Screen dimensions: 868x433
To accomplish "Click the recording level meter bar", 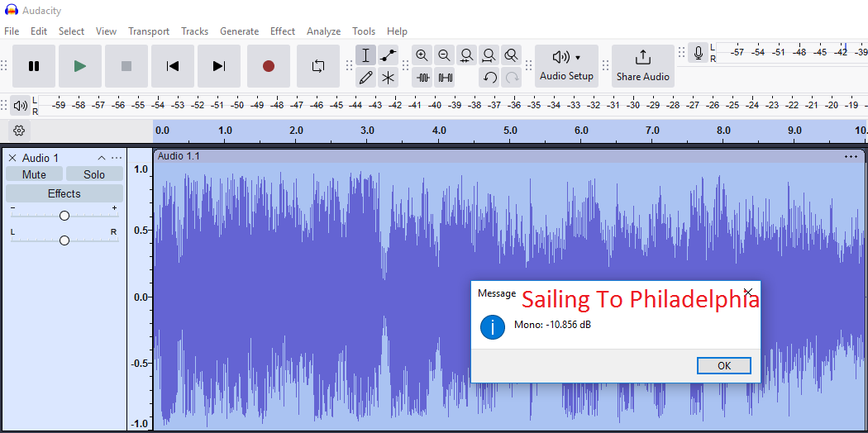I will pyautogui.click(x=793, y=53).
